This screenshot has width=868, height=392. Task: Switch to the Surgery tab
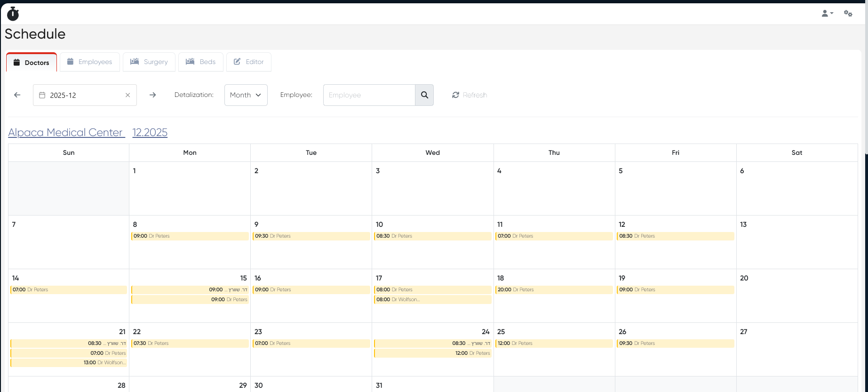149,62
